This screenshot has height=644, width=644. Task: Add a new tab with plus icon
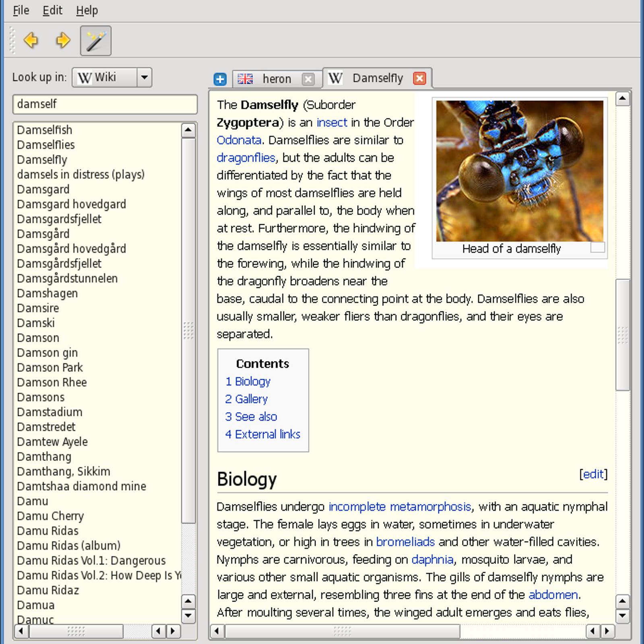[220, 79]
